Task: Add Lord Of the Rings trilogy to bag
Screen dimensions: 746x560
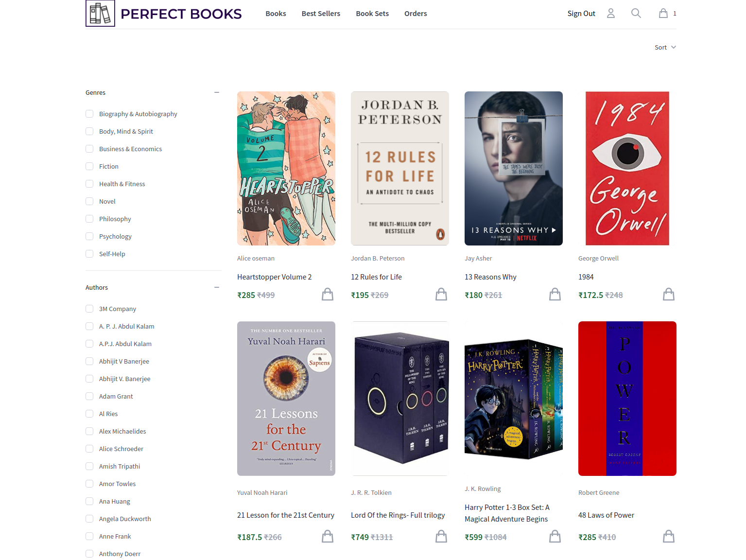Action: (x=441, y=536)
